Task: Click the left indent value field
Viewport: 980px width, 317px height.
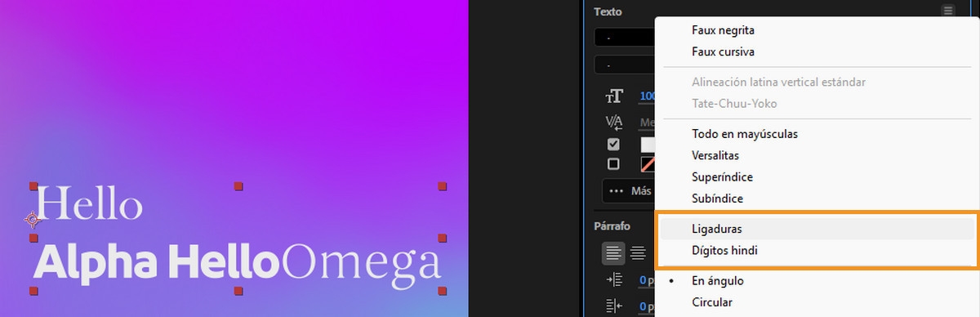Action: coord(647,280)
